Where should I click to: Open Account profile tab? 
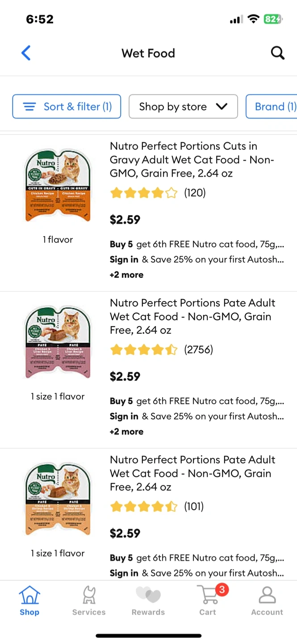pyautogui.click(x=267, y=601)
